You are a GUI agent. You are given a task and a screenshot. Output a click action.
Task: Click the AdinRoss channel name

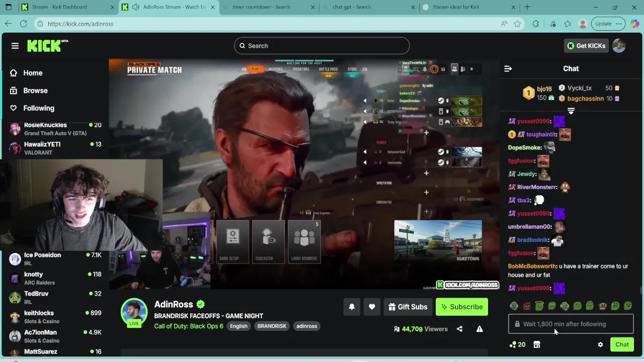click(x=174, y=304)
